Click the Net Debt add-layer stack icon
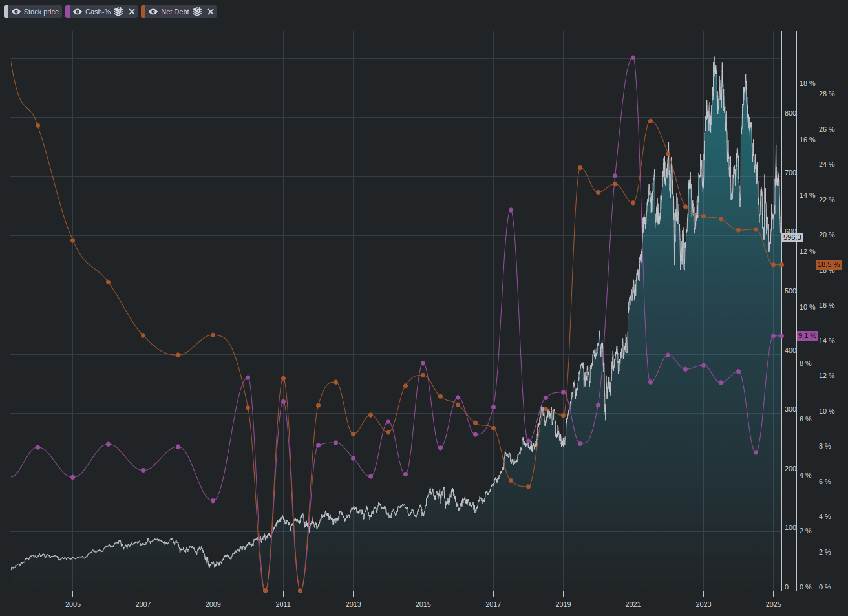848x616 pixels. [197, 12]
